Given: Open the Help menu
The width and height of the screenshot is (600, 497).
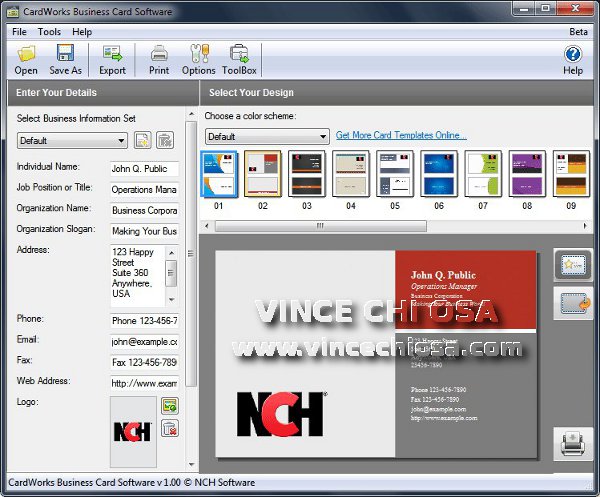Looking at the screenshot, I should 82,32.
